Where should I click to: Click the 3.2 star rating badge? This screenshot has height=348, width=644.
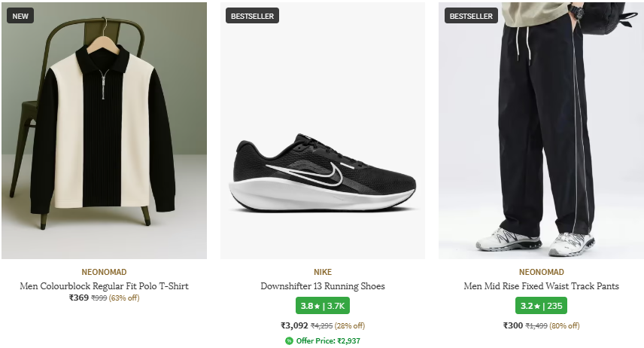point(541,306)
